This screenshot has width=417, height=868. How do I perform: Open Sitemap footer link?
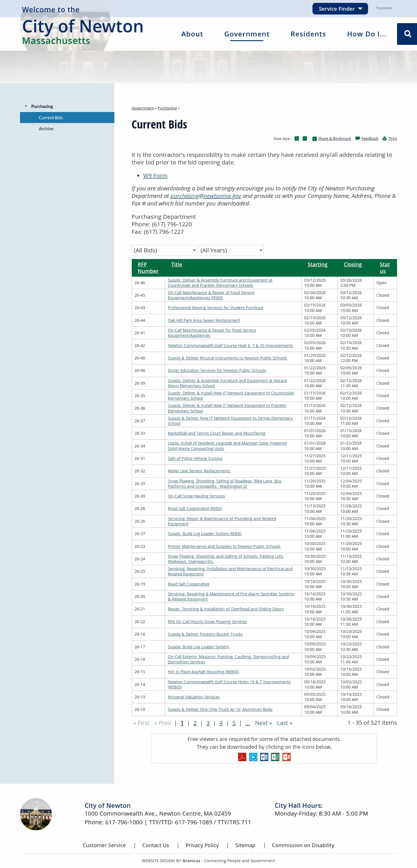pos(245,845)
